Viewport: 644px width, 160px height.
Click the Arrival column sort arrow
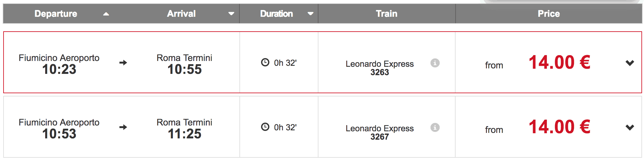tap(231, 14)
